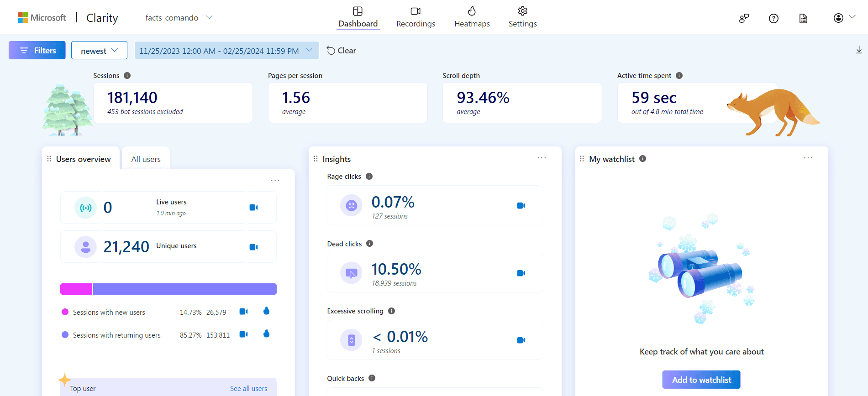The image size is (868, 396).
Task: Open the documentation page icon
Action: pos(803,18)
